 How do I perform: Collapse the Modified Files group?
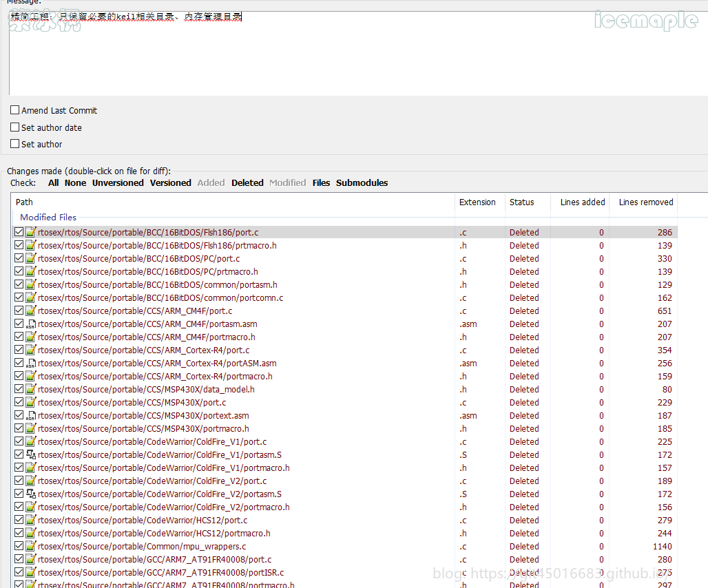[48, 217]
